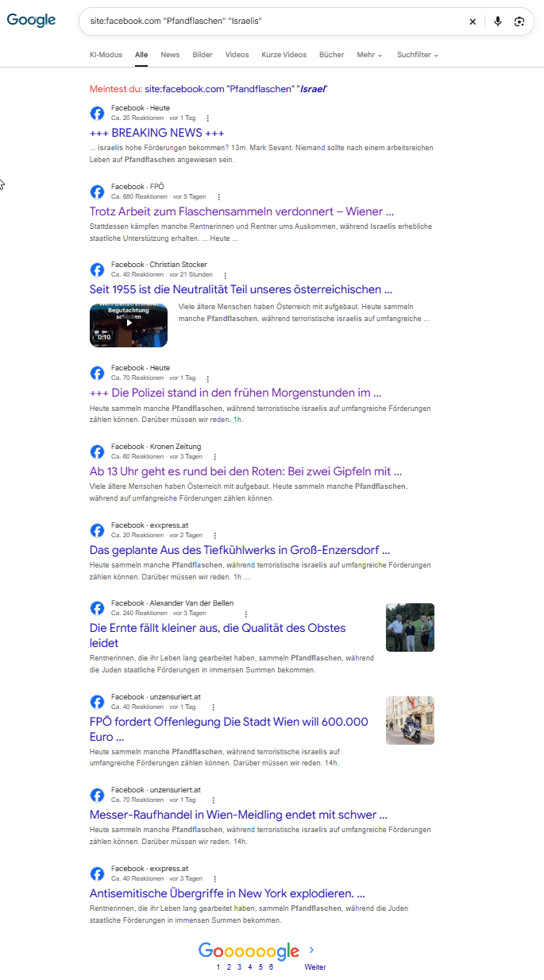The height and width of the screenshot is (980, 544).
Task: Open three-dot menu for FPÖ result
Action: [x=219, y=196]
